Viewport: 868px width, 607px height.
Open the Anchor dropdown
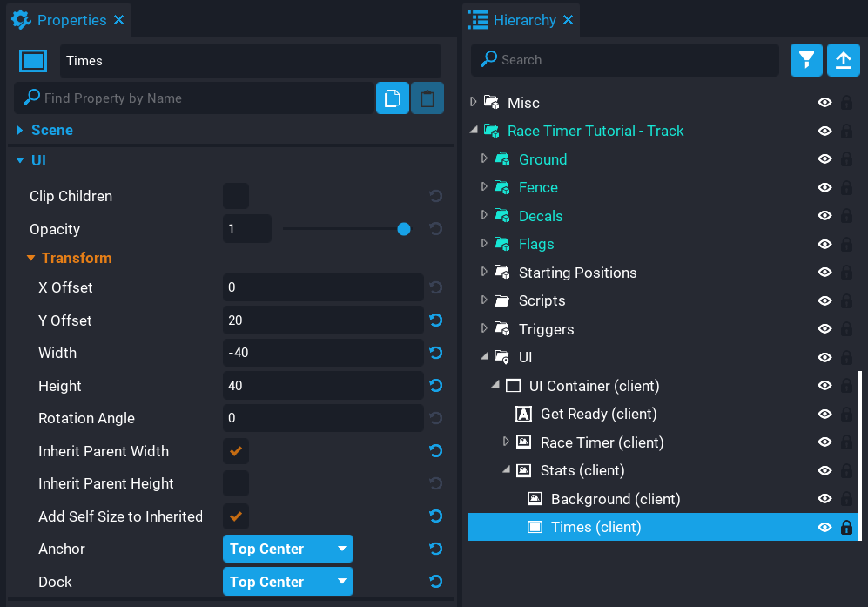click(288, 549)
